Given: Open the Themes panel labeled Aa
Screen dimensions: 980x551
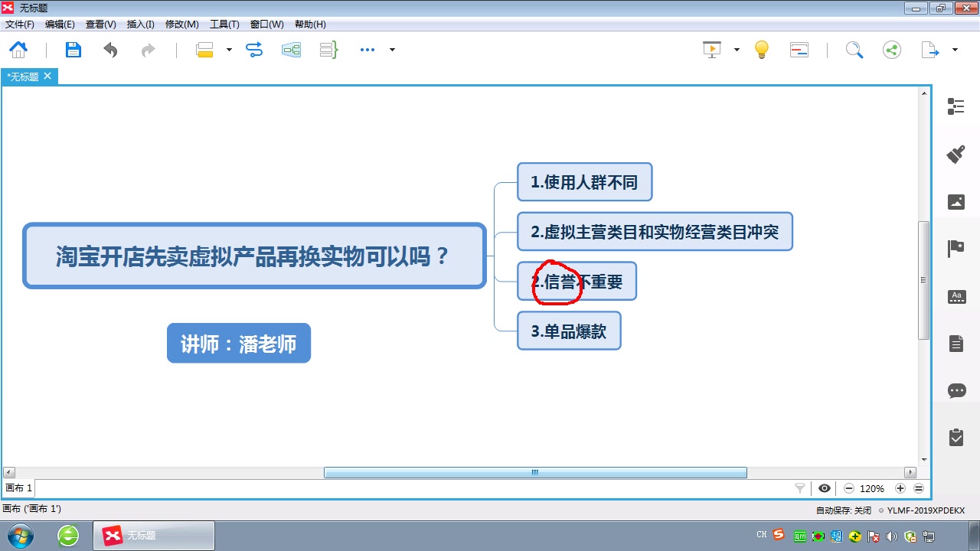Looking at the screenshot, I should coord(956,297).
